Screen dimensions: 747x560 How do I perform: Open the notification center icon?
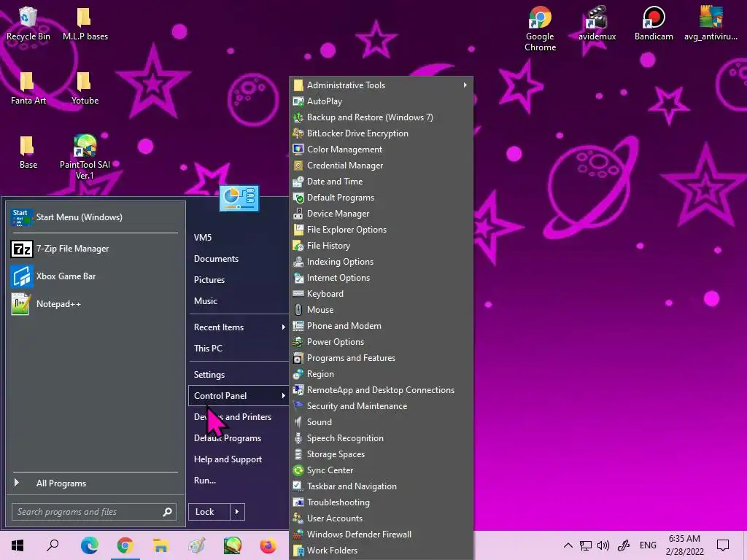(x=723, y=545)
